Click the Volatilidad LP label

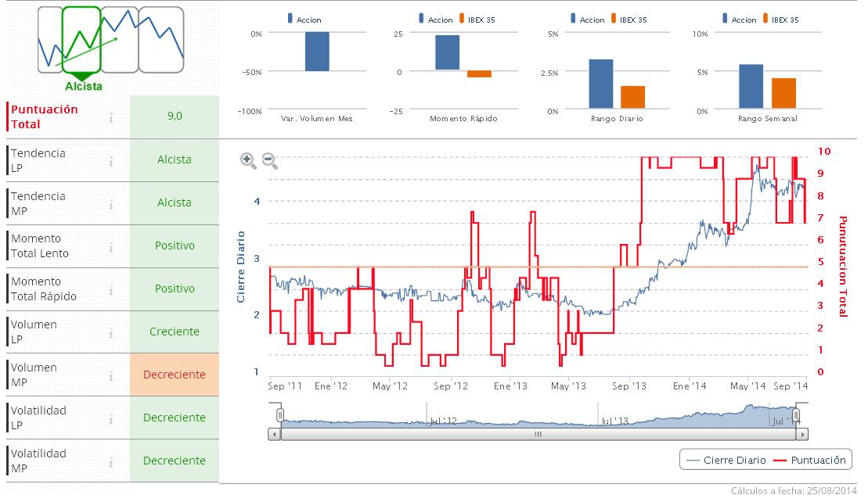click(x=38, y=418)
